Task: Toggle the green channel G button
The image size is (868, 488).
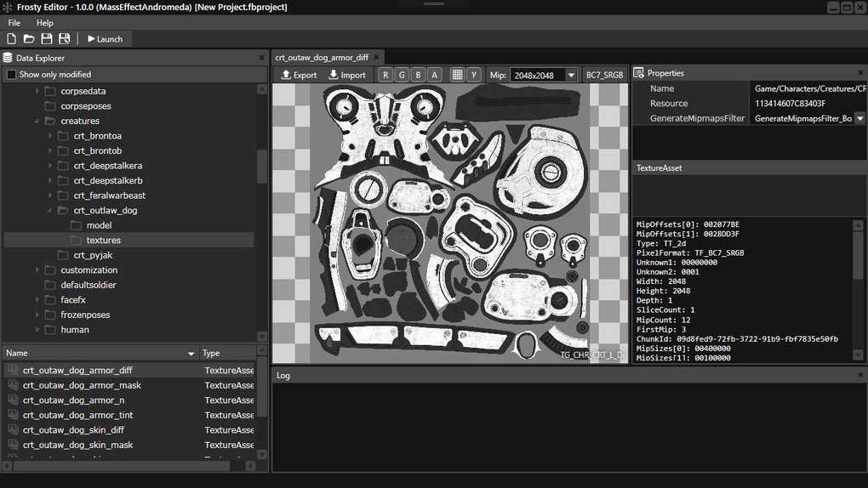Action: [402, 75]
